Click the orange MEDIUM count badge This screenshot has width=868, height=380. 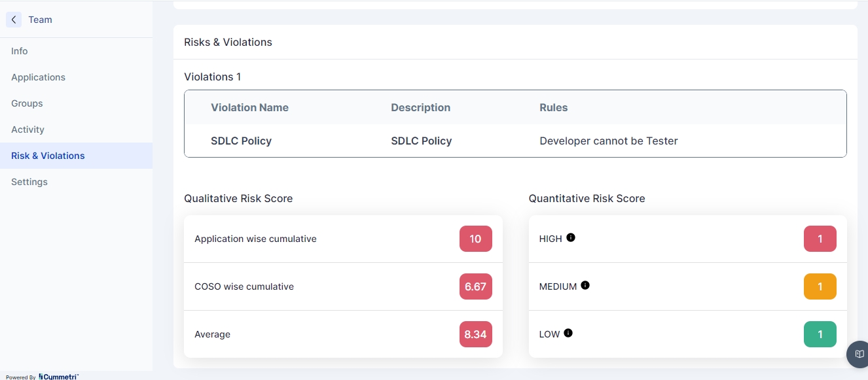[820, 286]
